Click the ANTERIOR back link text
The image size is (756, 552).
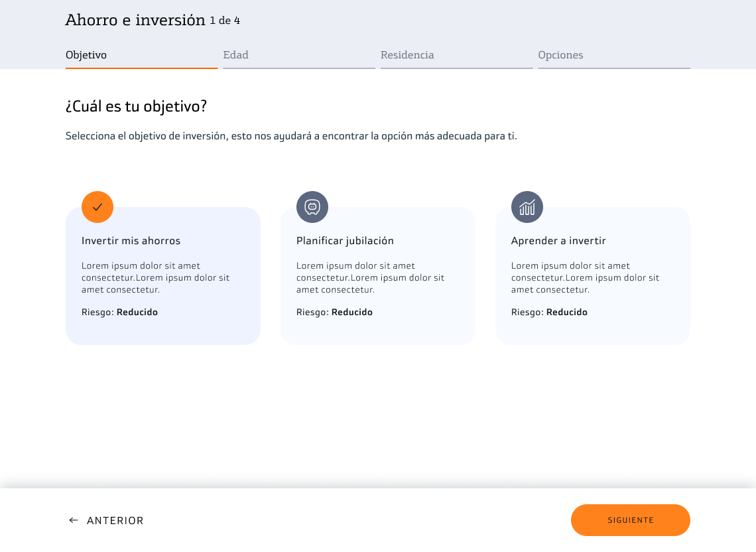pyautogui.click(x=115, y=521)
